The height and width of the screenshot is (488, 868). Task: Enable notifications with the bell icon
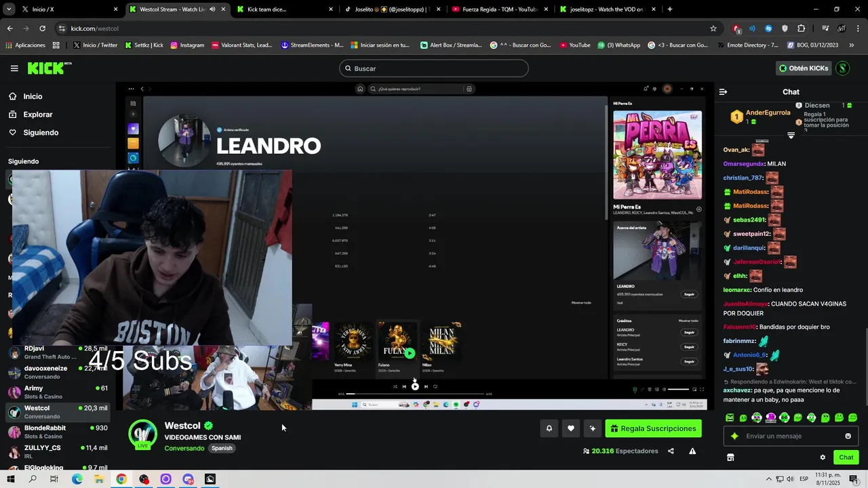pyautogui.click(x=549, y=428)
